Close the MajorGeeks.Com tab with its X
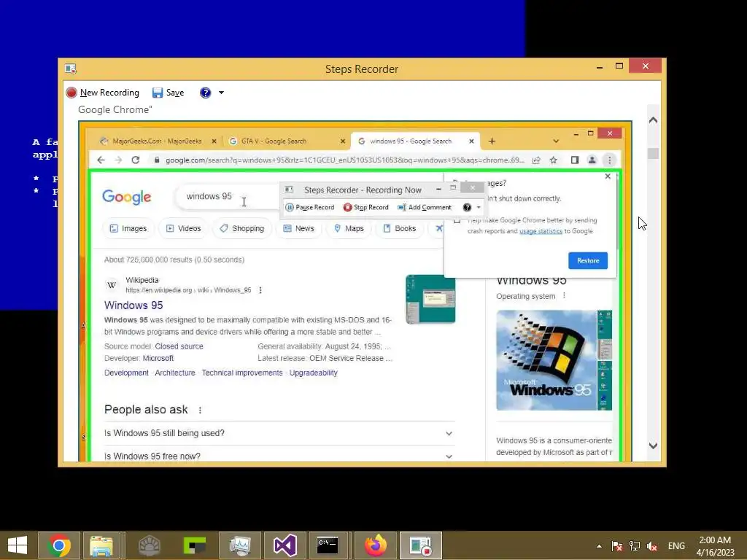The width and height of the screenshot is (747, 560). [214, 141]
